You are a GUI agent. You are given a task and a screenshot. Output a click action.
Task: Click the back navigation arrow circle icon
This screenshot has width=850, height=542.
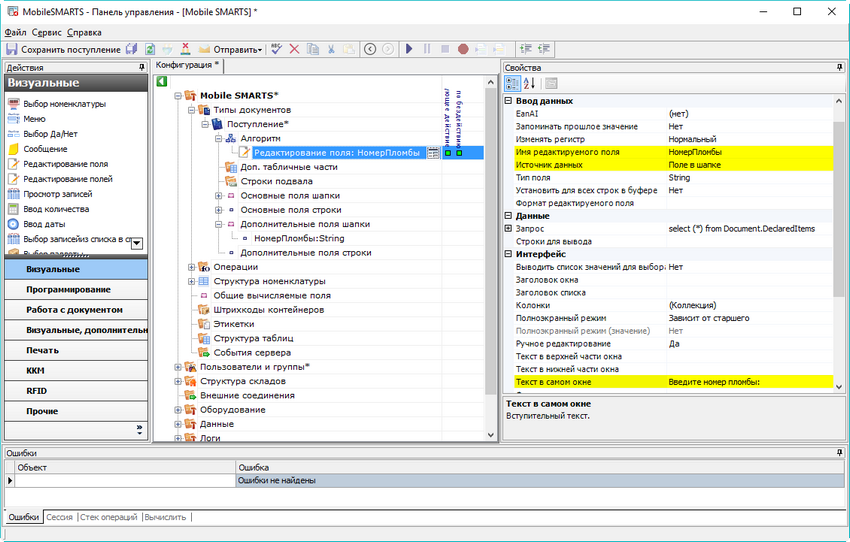370,49
